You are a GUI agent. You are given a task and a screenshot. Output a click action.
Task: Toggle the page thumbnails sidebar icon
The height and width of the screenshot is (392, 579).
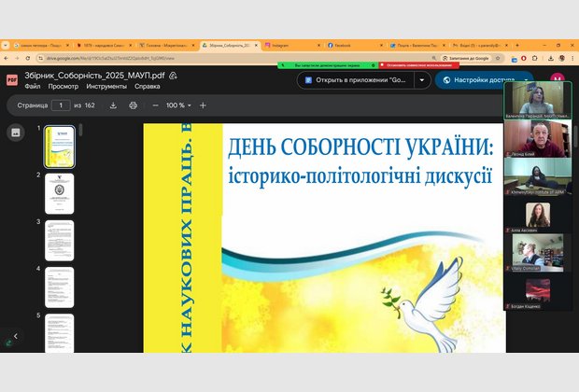point(15,133)
